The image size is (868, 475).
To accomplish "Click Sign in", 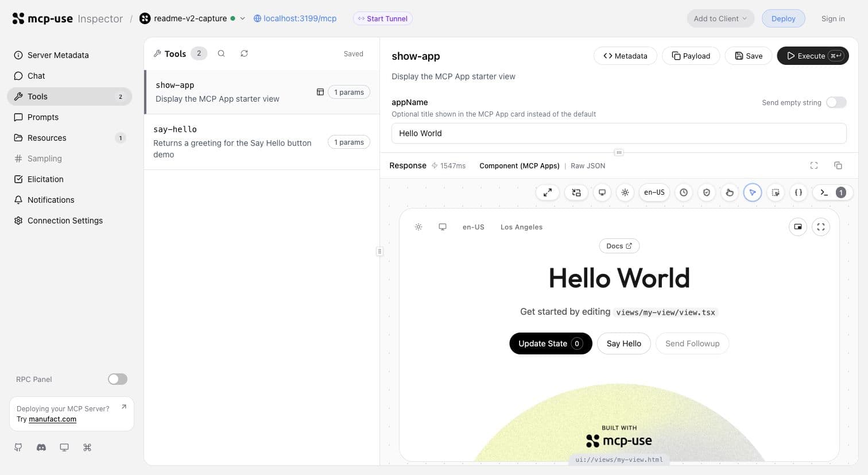I will [833, 18].
